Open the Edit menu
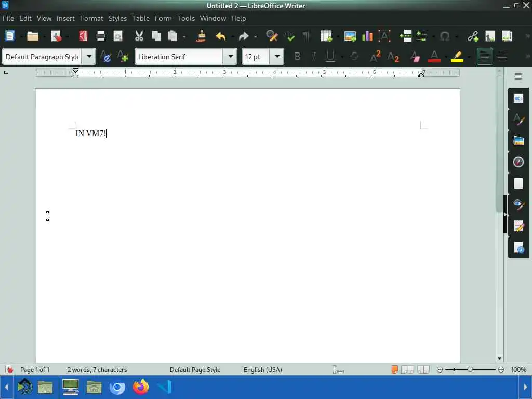 [25, 18]
